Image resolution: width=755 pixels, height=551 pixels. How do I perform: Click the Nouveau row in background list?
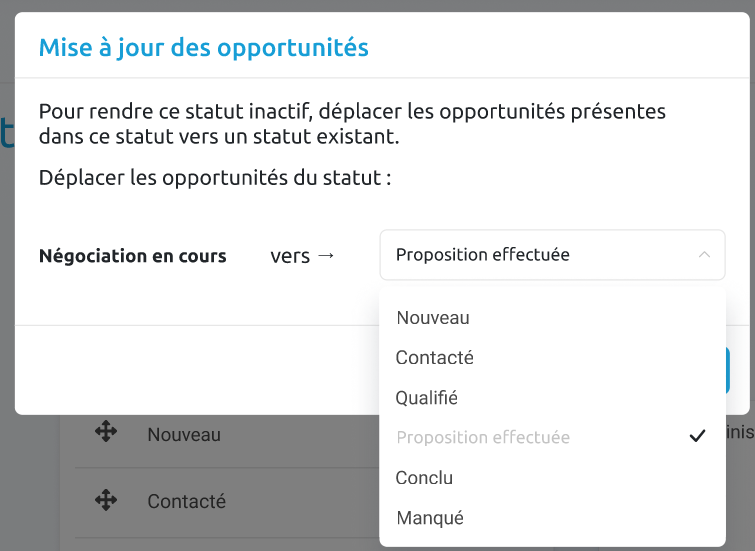click(x=227, y=435)
